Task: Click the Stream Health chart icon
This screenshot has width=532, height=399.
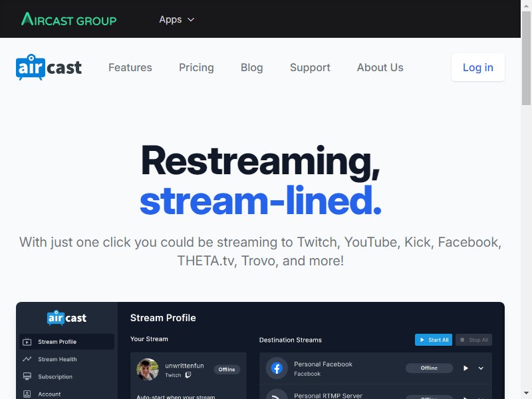Action: point(27,359)
